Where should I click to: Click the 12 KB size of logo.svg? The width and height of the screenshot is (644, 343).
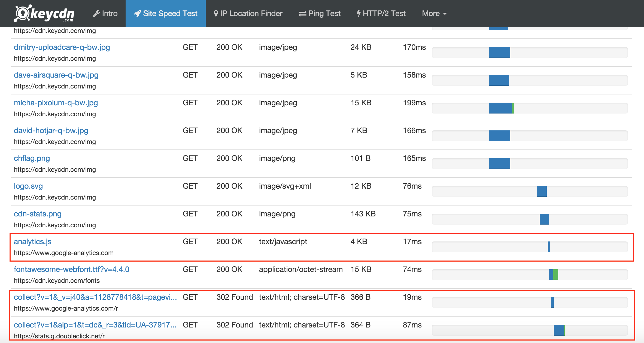pos(361,186)
